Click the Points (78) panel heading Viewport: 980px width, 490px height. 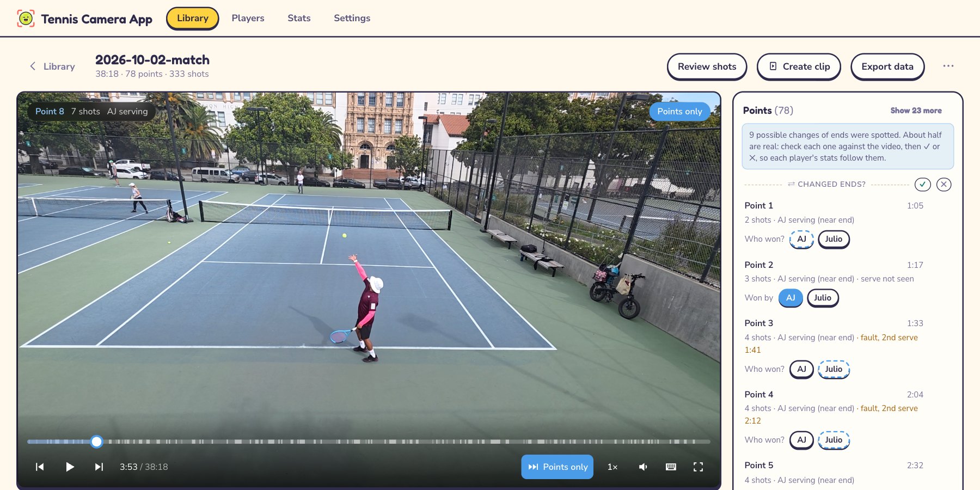[x=768, y=111]
